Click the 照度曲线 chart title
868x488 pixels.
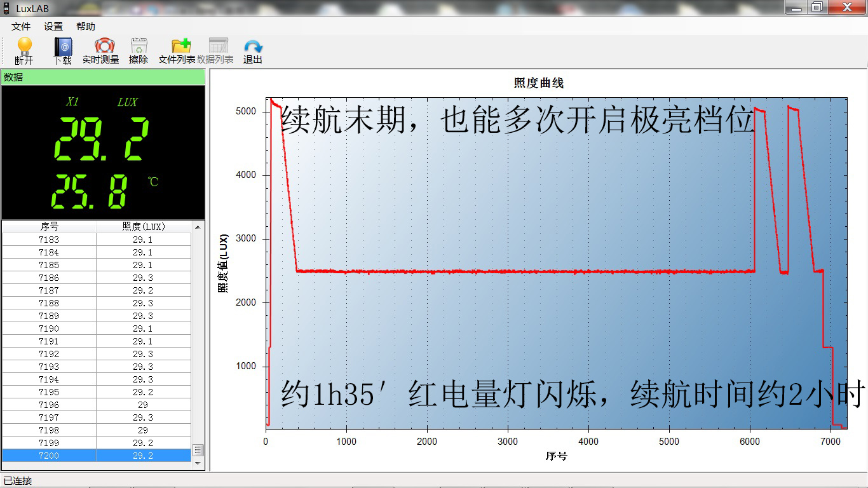tap(538, 83)
